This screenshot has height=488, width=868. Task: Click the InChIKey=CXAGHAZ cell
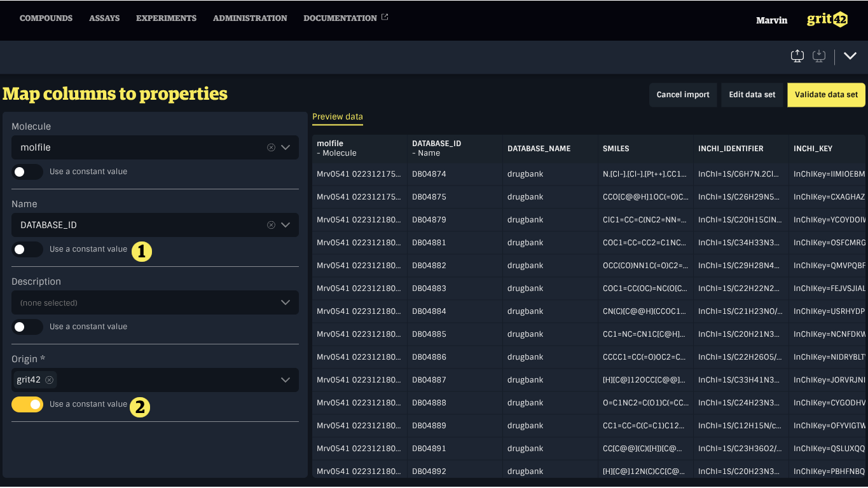829,197
